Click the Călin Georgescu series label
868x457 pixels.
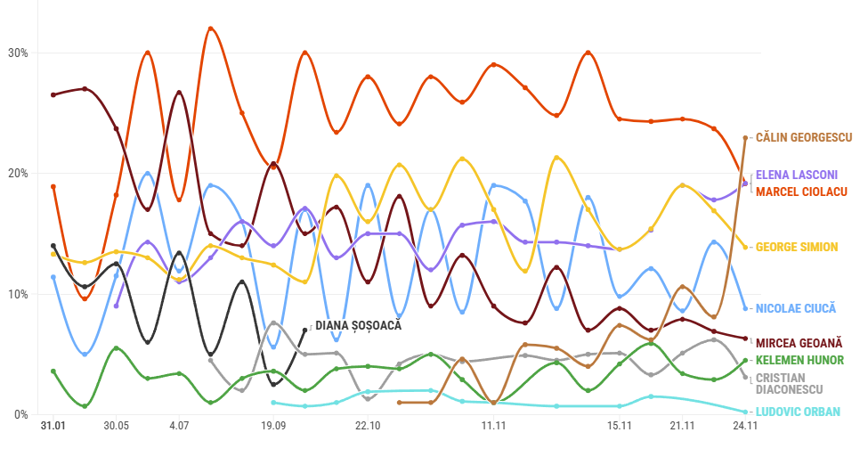(x=803, y=137)
